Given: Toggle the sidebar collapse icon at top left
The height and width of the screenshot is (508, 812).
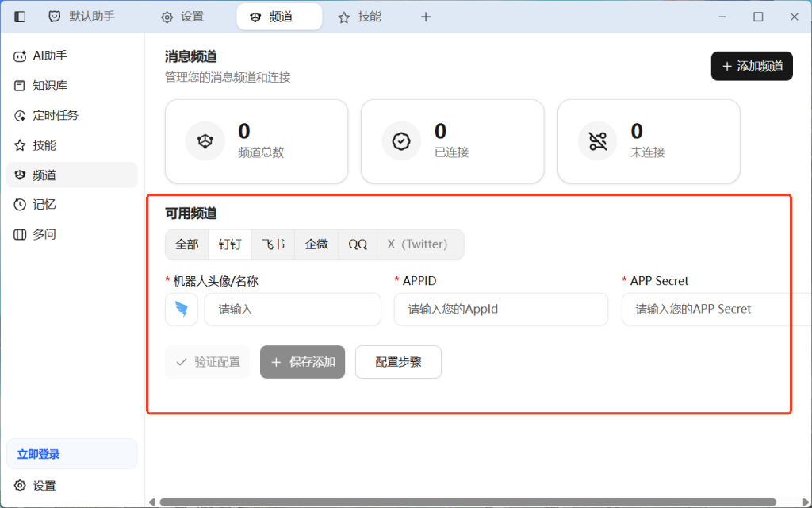Looking at the screenshot, I should pyautogui.click(x=19, y=16).
